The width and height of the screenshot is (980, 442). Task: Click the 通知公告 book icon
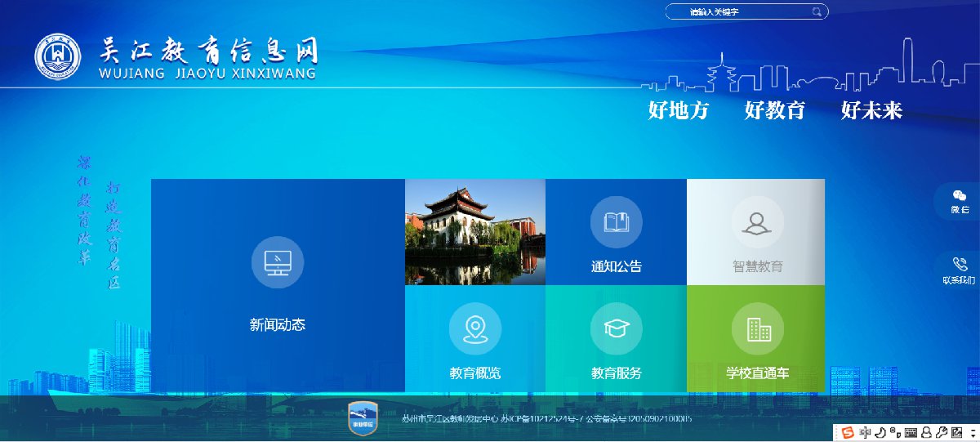[x=616, y=222]
